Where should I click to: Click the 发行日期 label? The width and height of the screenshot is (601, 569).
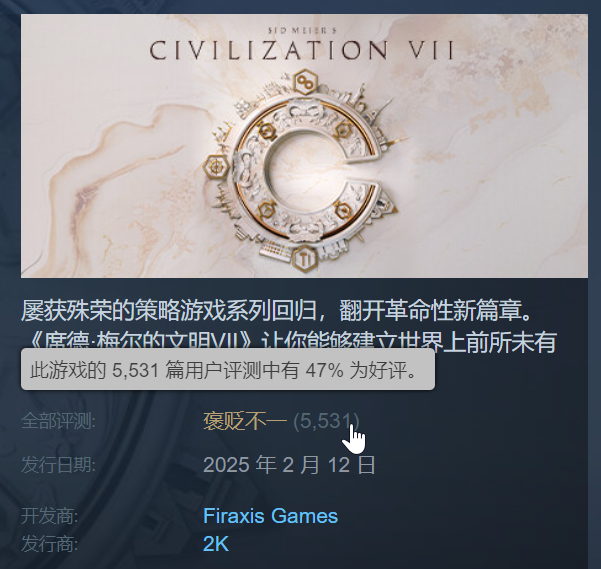click(58, 465)
